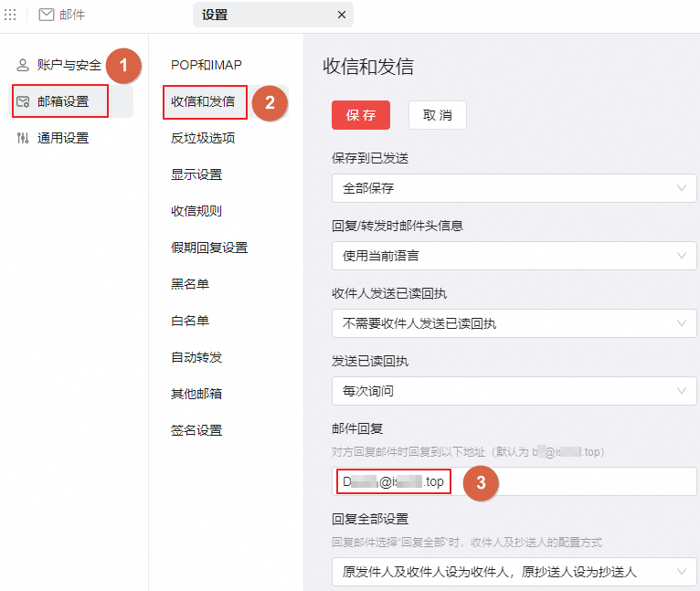
Task: Open POP和IMAP settings
Action: click(207, 65)
